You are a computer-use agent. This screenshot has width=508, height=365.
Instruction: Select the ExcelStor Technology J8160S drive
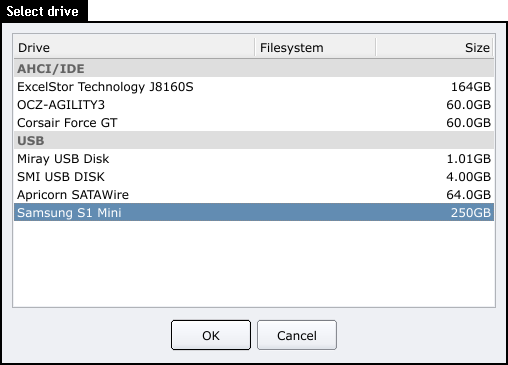pyautogui.click(x=254, y=87)
